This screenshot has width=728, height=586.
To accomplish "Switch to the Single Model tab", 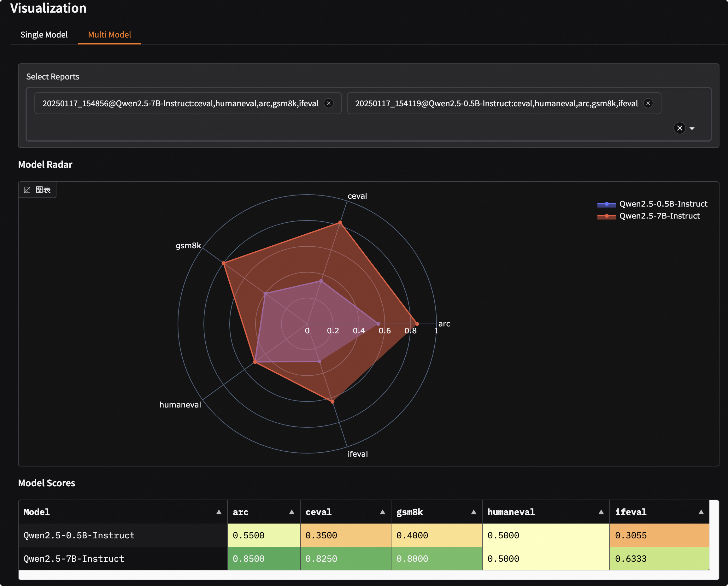I will click(44, 35).
